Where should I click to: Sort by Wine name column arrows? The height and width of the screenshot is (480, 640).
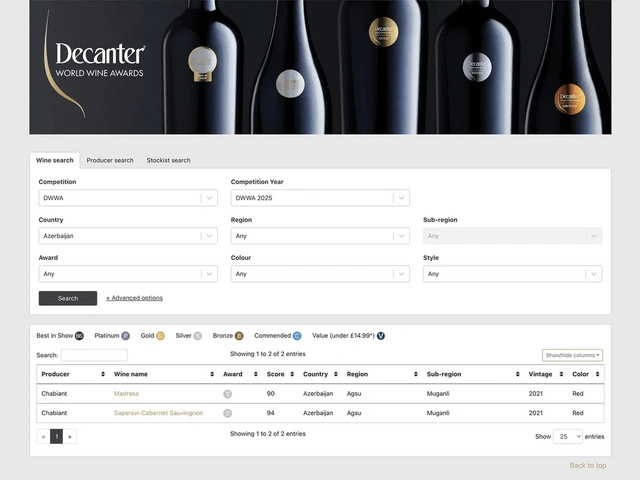click(212, 374)
